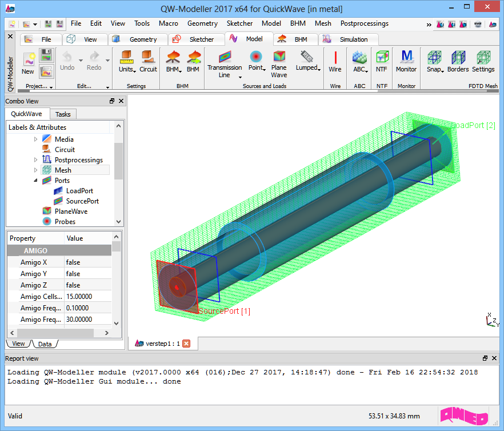
Task: Switch to the Simulation ribbon tab
Action: click(x=354, y=39)
